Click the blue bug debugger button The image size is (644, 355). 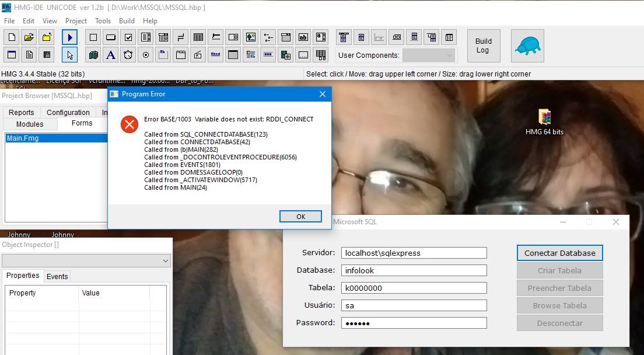(x=527, y=46)
